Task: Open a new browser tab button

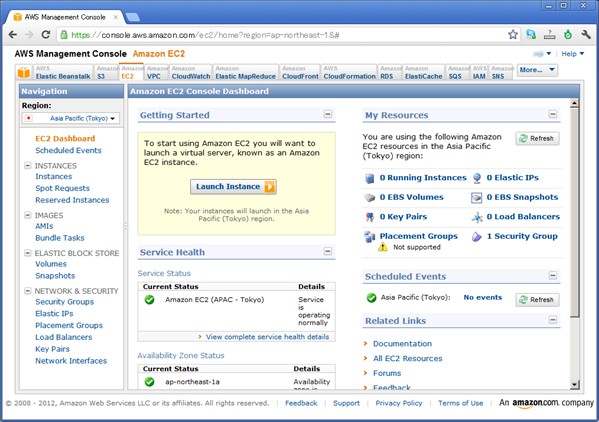Action: pos(133,17)
